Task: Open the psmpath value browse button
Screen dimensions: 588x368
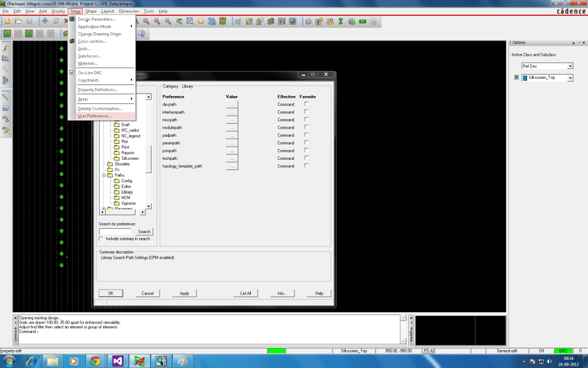Action: coord(232,151)
